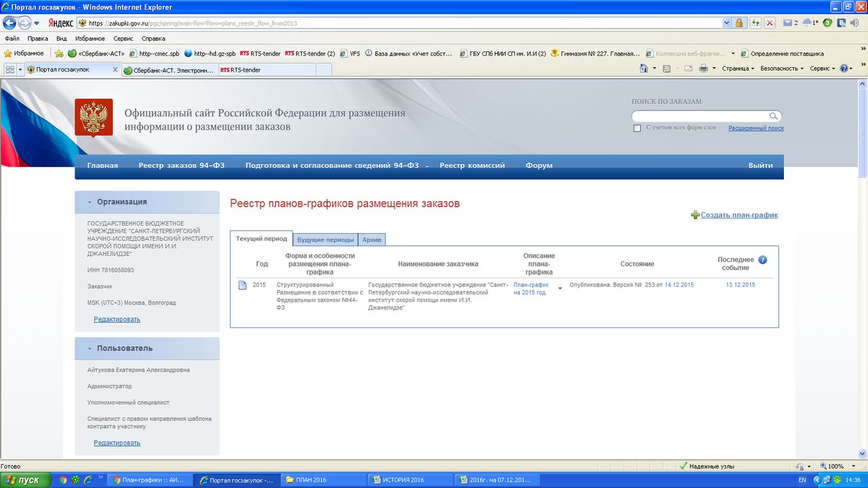Open the Сервис command bar dropdown
The height and width of the screenshot is (488, 868).
click(823, 68)
